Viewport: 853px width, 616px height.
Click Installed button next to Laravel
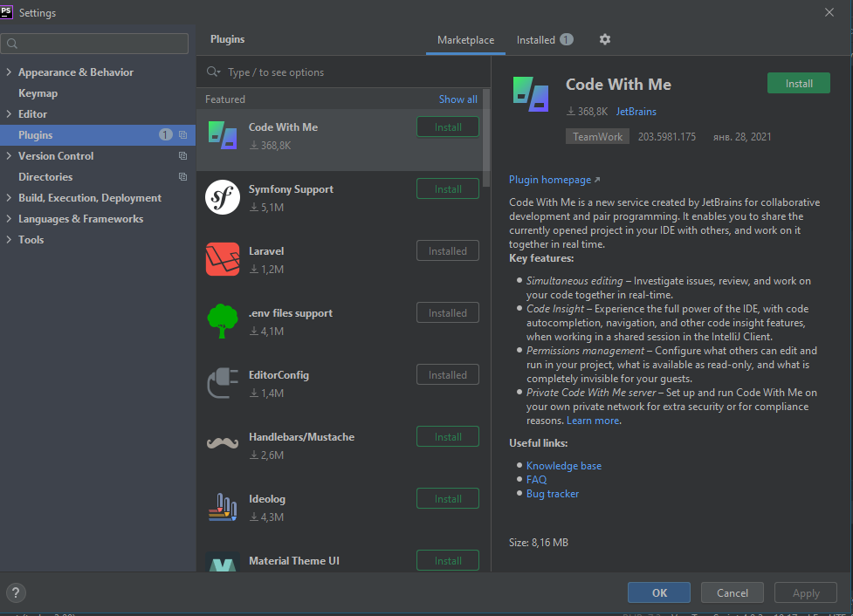[448, 250]
